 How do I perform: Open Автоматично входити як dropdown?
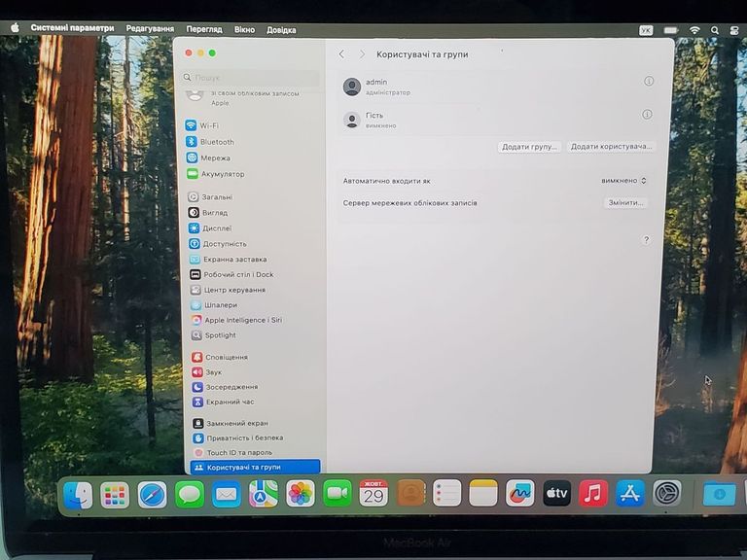pyautogui.click(x=623, y=181)
